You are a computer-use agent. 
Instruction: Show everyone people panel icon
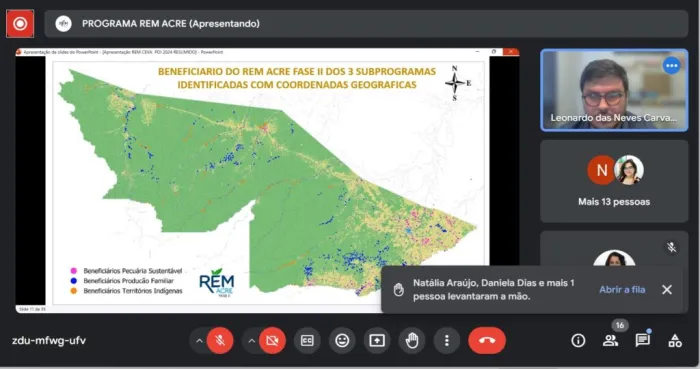point(610,341)
